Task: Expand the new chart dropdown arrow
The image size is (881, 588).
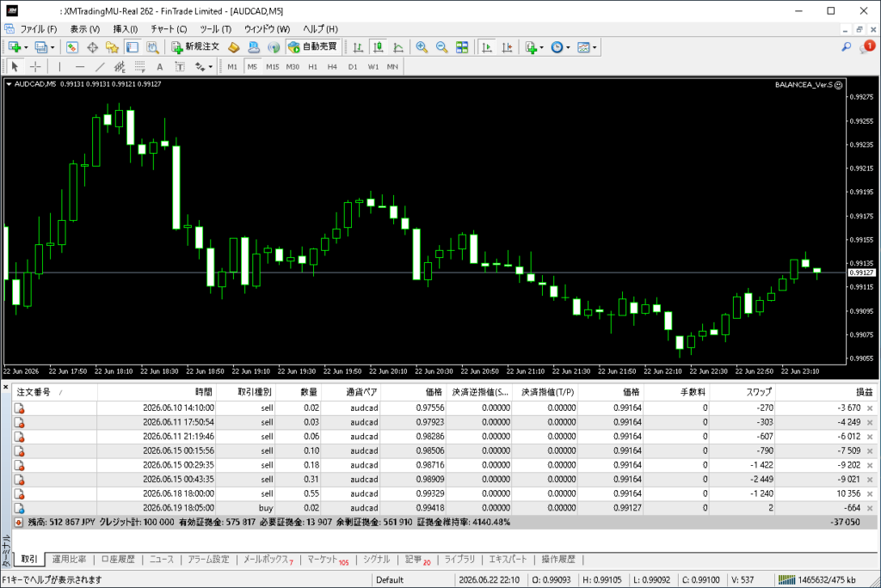Action: coord(26,47)
